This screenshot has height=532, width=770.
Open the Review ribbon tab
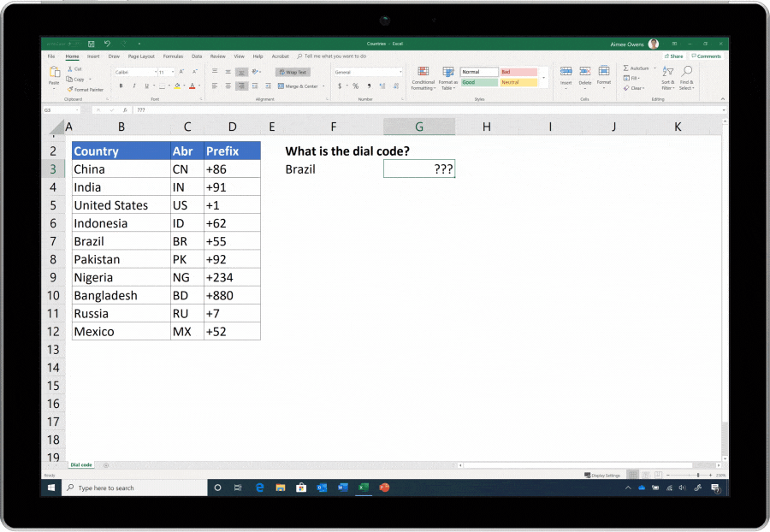click(219, 57)
